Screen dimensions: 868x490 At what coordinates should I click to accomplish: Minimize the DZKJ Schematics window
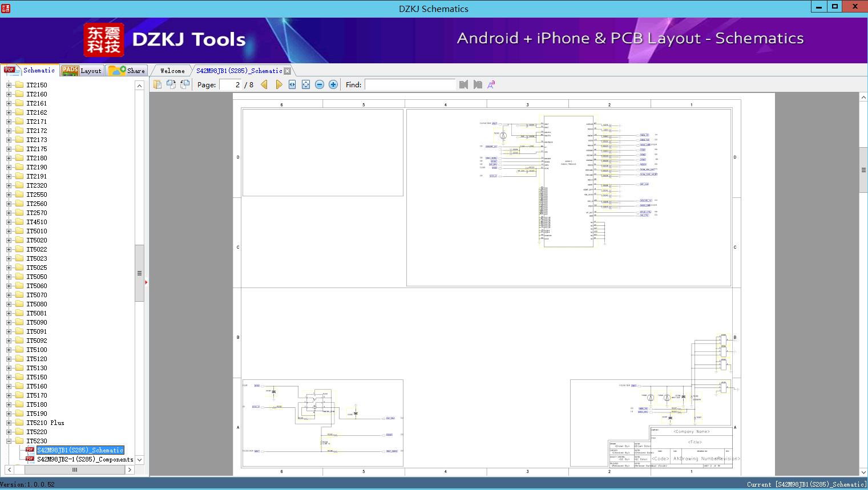coord(818,7)
